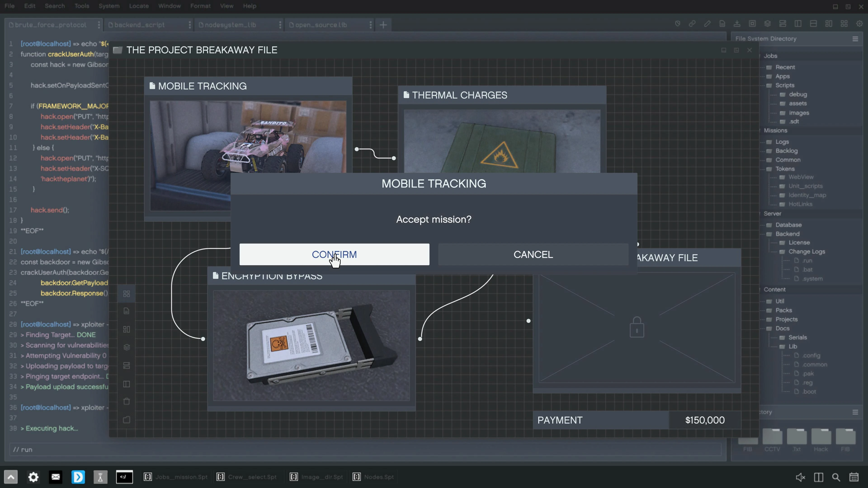Viewport: 868px width, 488px height.
Task: Open the mail envelope in taskbar
Action: click(56, 477)
